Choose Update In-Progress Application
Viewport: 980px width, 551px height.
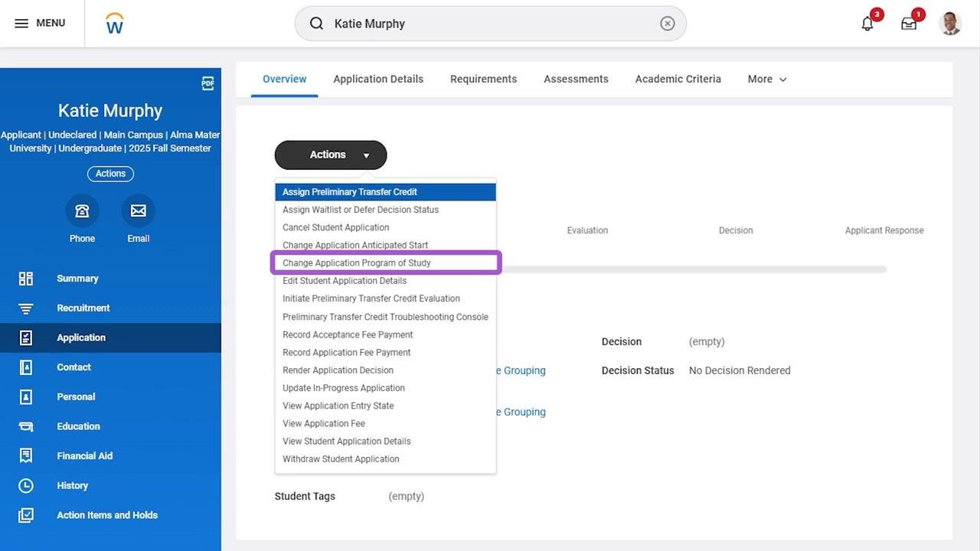point(386,388)
